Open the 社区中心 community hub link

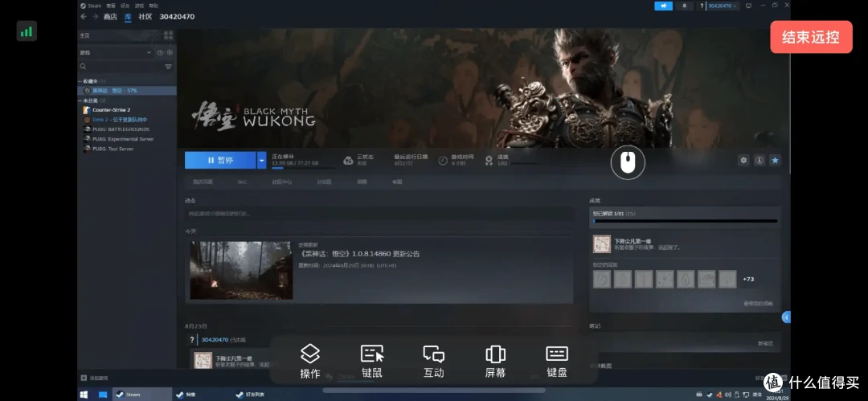(282, 182)
